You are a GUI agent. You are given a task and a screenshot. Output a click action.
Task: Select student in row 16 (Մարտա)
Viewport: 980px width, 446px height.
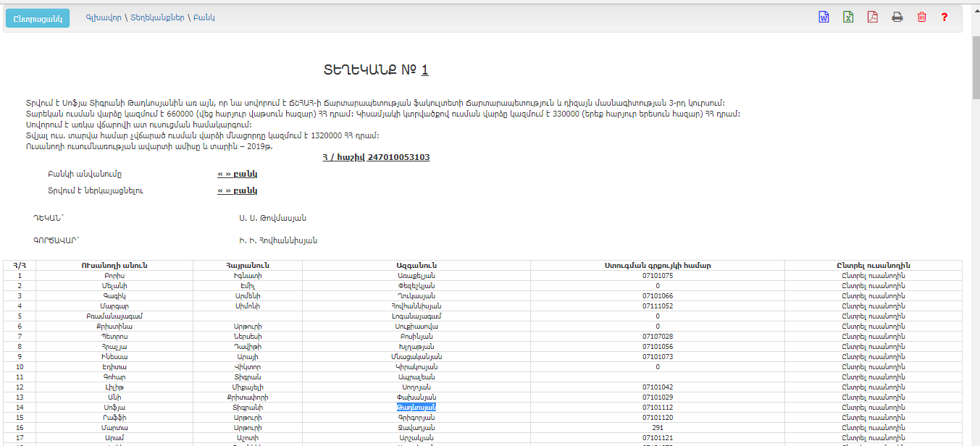(x=873, y=427)
